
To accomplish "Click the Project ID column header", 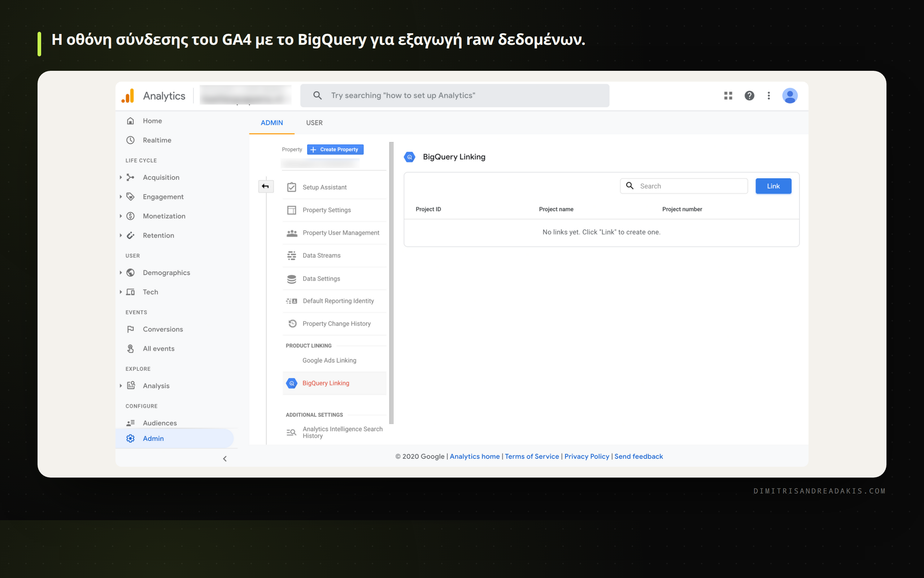I will click(428, 209).
